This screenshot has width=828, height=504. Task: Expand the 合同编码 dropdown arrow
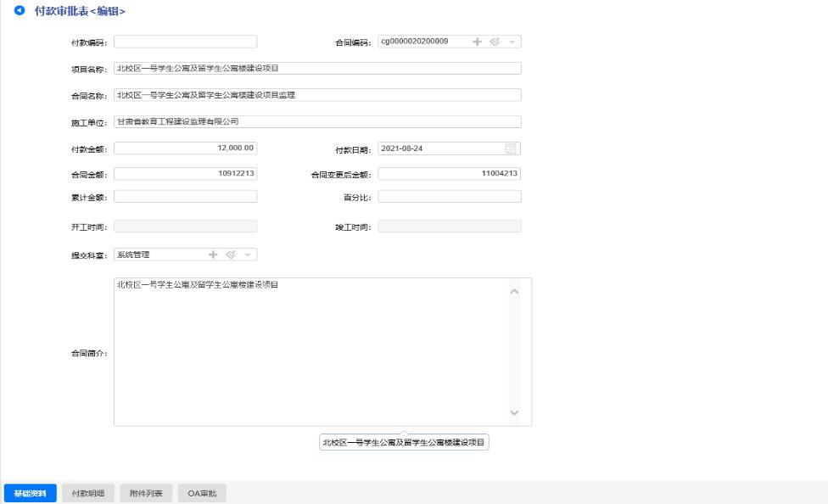(512, 42)
